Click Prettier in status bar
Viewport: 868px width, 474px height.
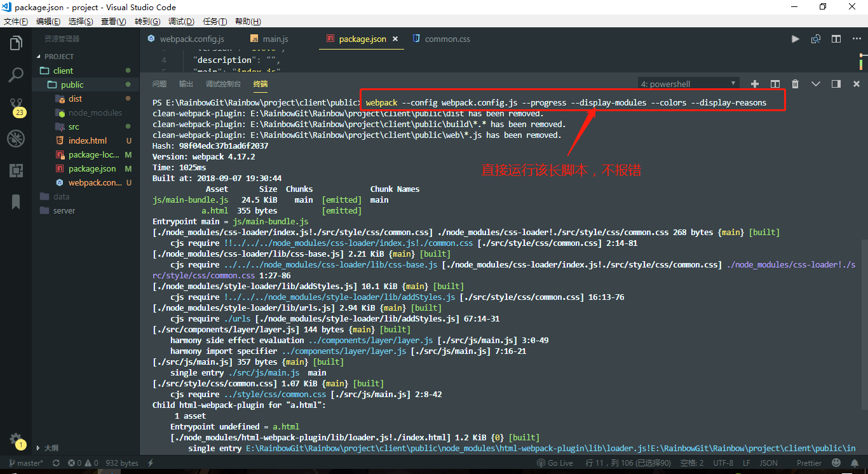(x=809, y=463)
